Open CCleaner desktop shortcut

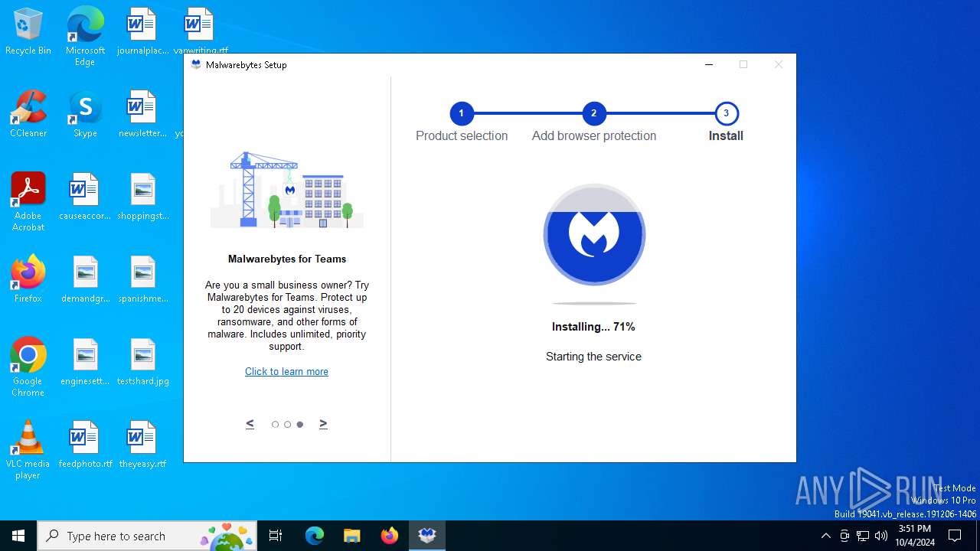pos(28,115)
